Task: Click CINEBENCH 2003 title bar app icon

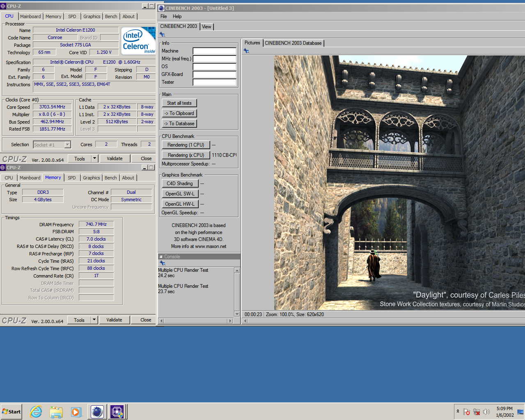Action: [x=161, y=8]
